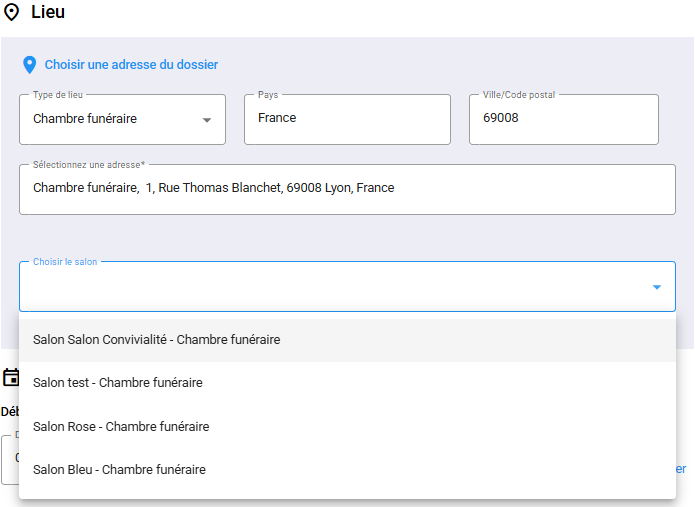Select Chambre funéraire value in Type de lieu
695x507 pixels.
click(85, 119)
